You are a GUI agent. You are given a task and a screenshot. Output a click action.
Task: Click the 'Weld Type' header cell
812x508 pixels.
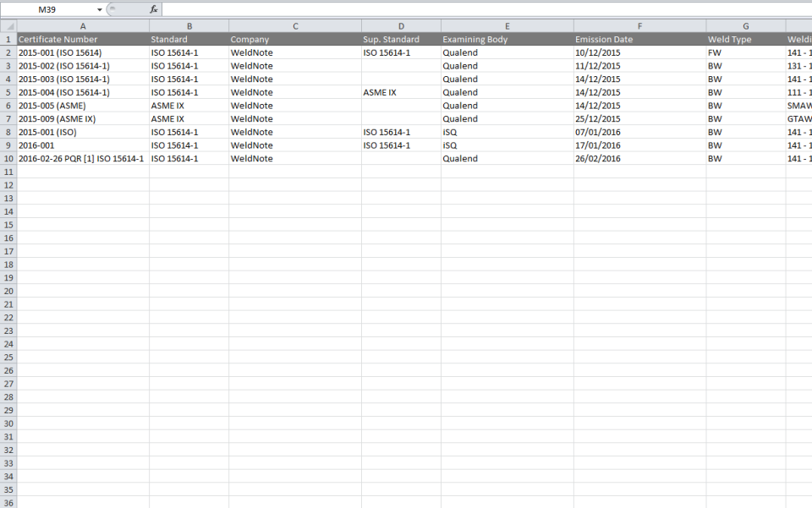click(x=746, y=40)
